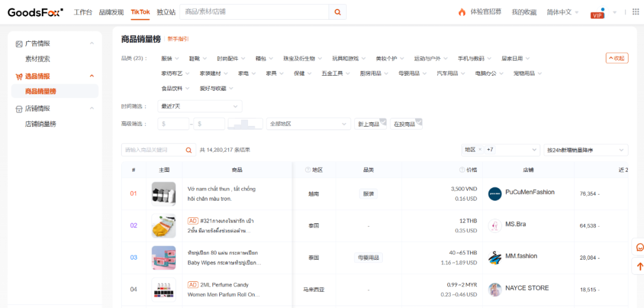The height and width of the screenshot is (308, 644).
Task: Expand the 食品饮料 category dropdown
Action: (x=175, y=88)
